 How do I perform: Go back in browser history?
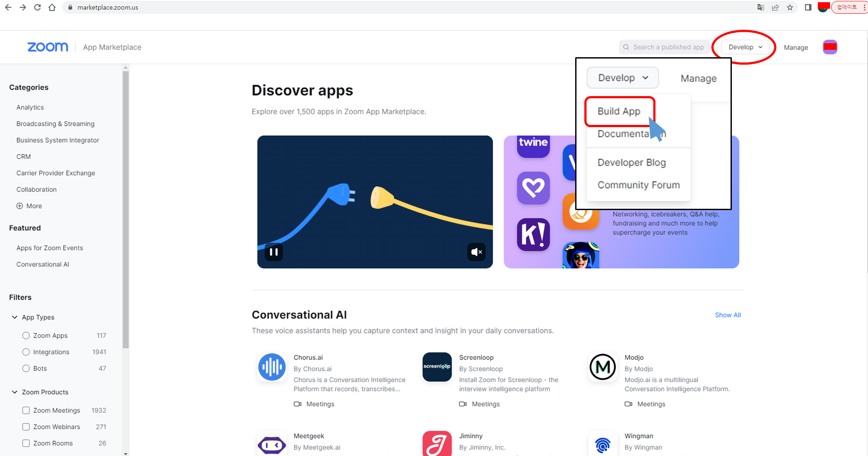(8, 7)
